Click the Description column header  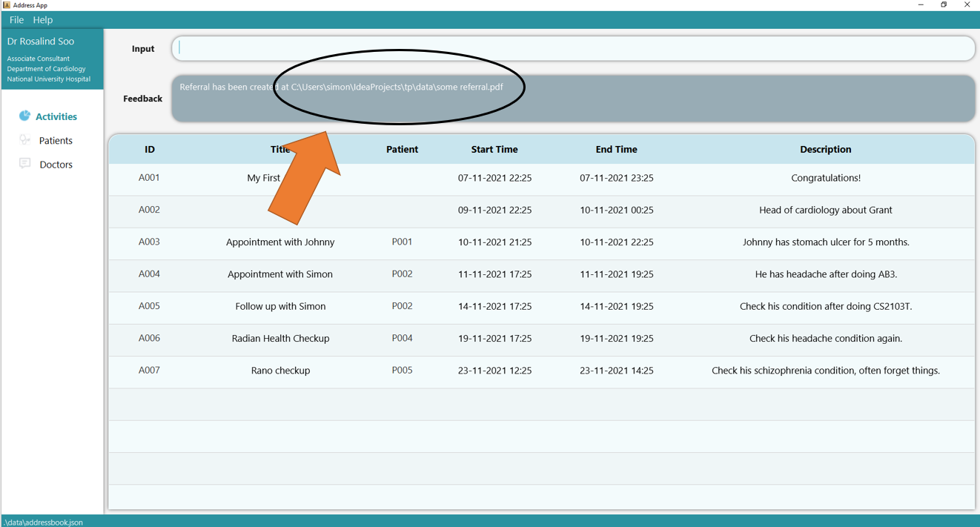(825, 149)
